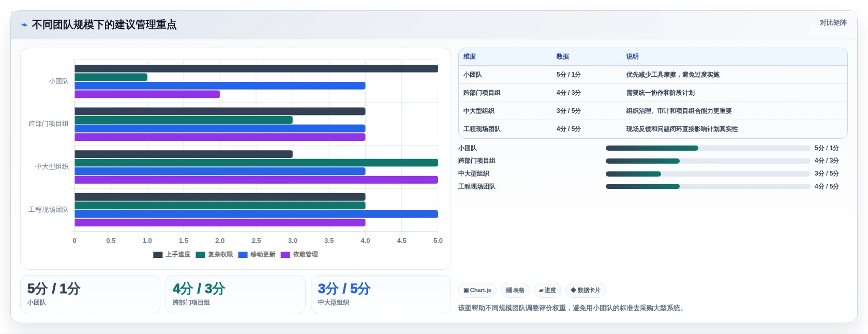Viewport: 868px width, 334px height.
Task: Click 跨部门项目组 green 复杂权限 chart bar
Action: (x=184, y=120)
